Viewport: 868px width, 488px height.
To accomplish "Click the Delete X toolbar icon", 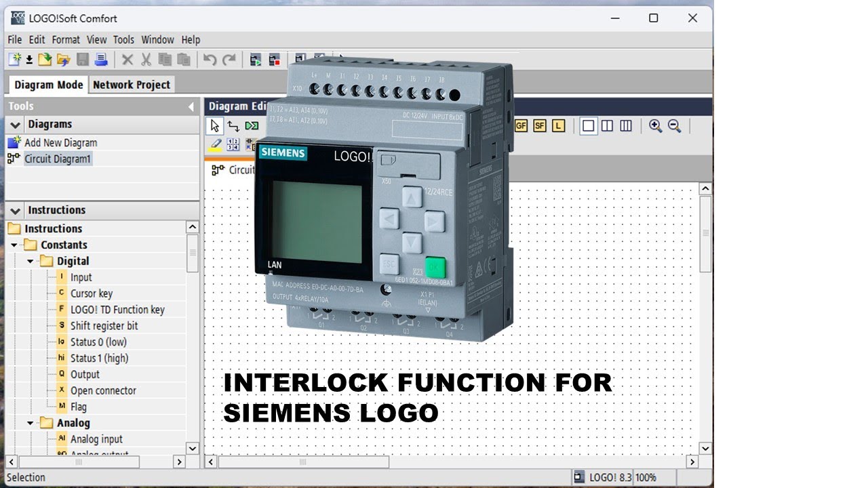I will point(127,60).
